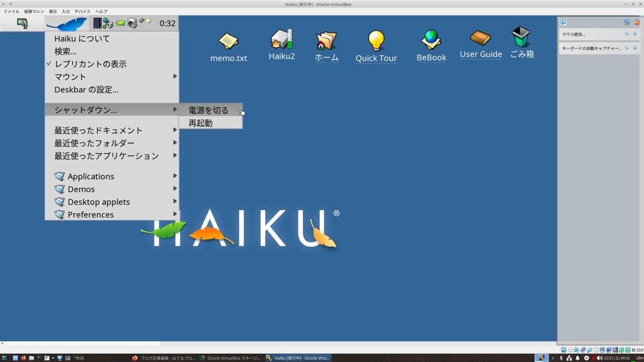Open host start menu button
The width and height of the screenshot is (644, 362).
(4, 358)
